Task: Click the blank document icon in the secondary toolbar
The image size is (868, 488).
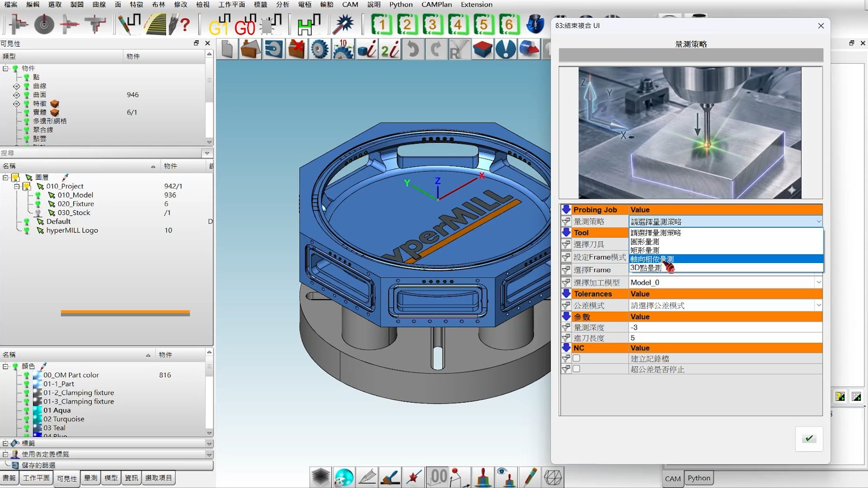Action: pyautogui.click(x=227, y=49)
